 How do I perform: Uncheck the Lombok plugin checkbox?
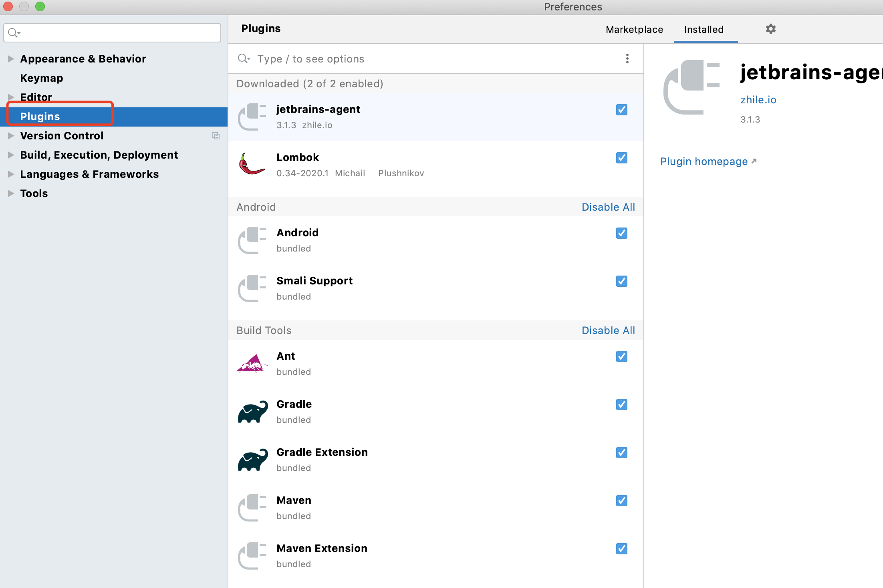click(621, 158)
